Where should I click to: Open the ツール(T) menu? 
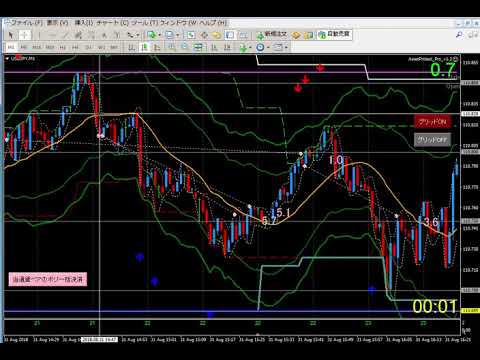144,23
